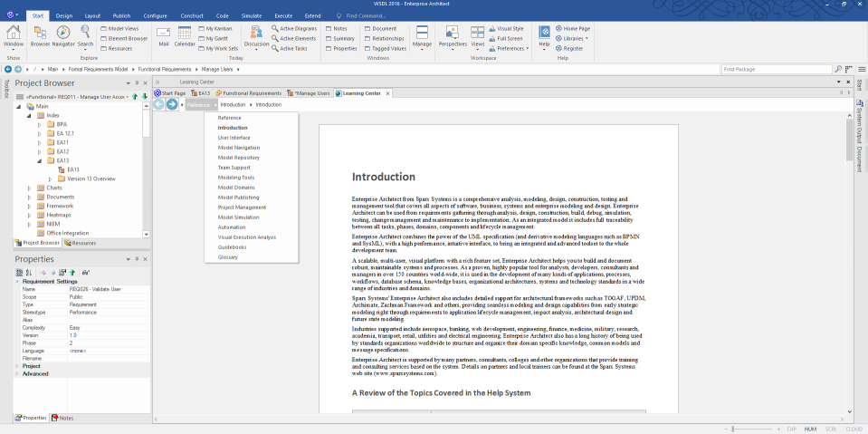This screenshot has height=434, width=868.
Task: Open the Help icon in ribbon
Action: pos(544,38)
